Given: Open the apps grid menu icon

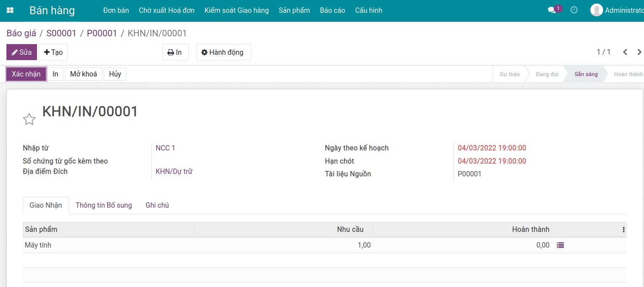Looking at the screenshot, I should [x=10, y=10].
